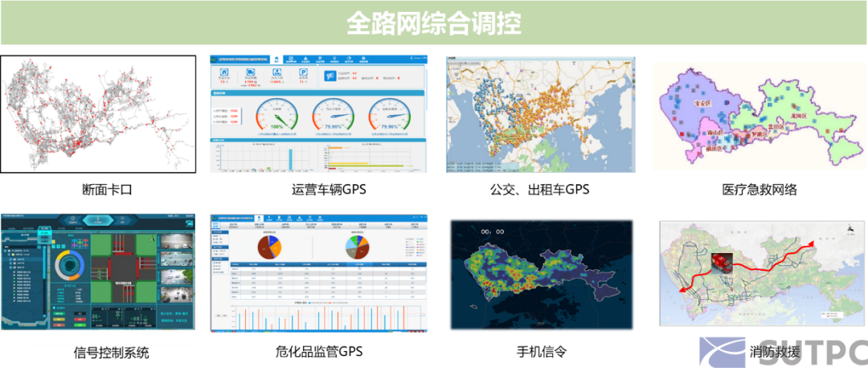Select the highlighted hexagon tab in 信号控制系统
The width and height of the screenshot is (868, 368).
98,220
